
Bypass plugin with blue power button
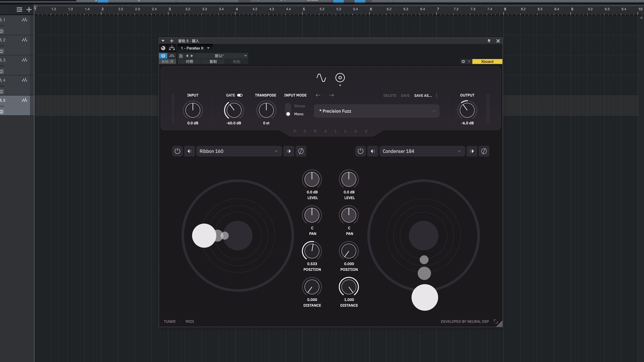point(163,56)
